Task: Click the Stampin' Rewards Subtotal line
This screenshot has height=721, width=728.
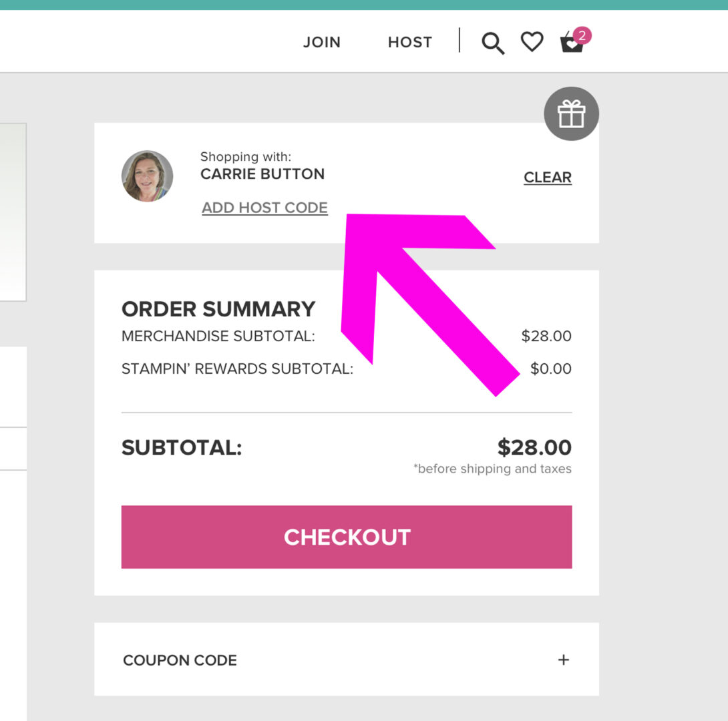Action: 347,369
